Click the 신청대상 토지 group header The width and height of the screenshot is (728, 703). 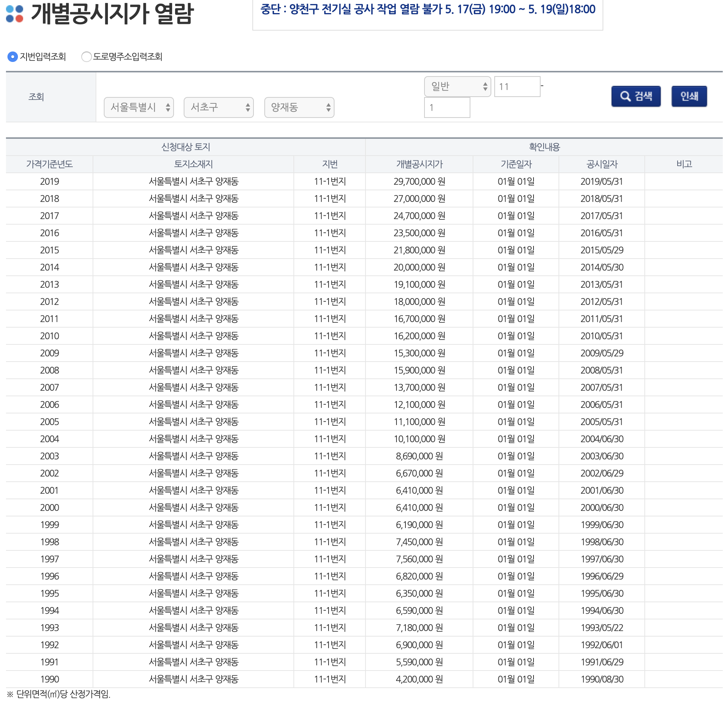pos(186,147)
